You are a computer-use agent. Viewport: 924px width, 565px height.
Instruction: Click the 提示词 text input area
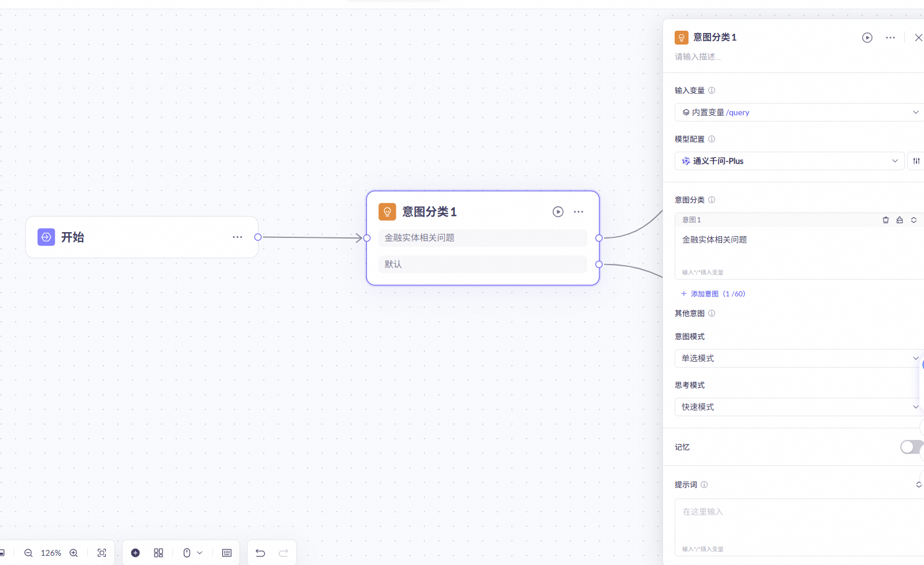click(799, 527)
